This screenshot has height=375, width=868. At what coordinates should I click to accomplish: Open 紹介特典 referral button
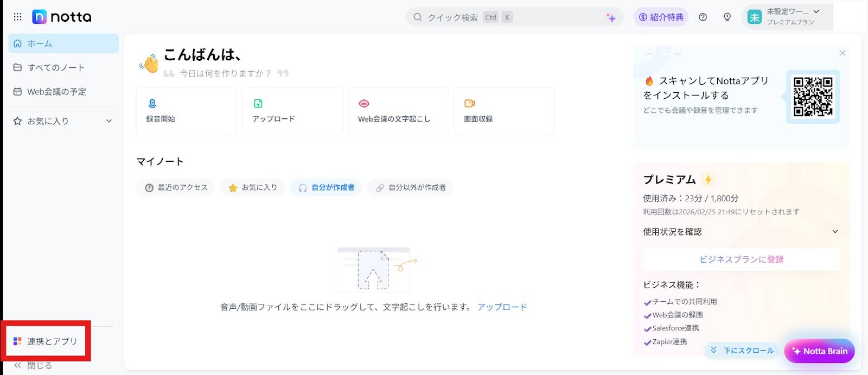(661, 17)
